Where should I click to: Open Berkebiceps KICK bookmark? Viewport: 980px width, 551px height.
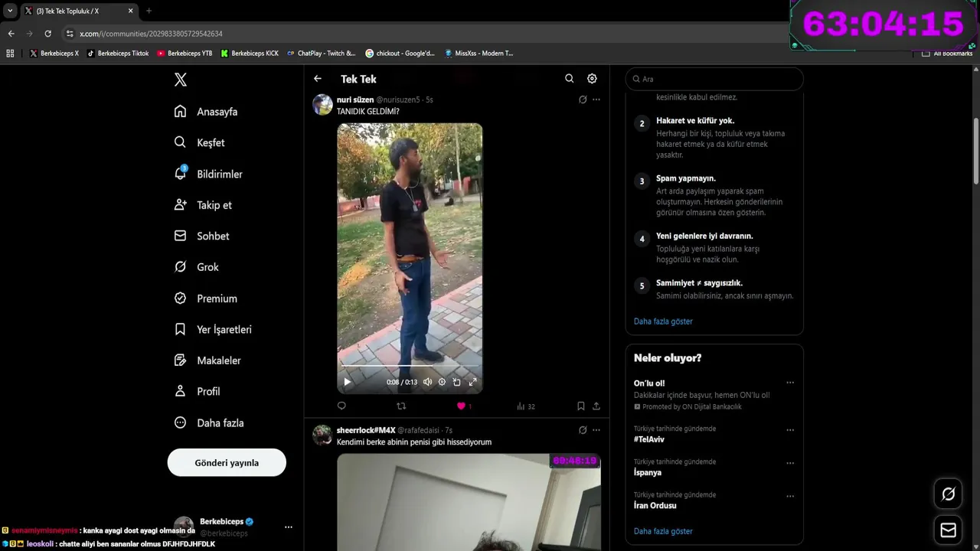point(250,54)
